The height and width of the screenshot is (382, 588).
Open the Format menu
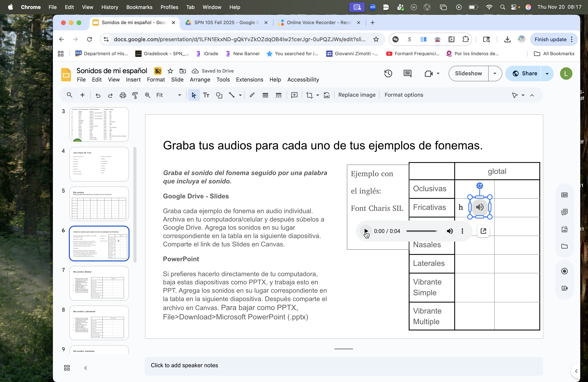tap(156, 80)
